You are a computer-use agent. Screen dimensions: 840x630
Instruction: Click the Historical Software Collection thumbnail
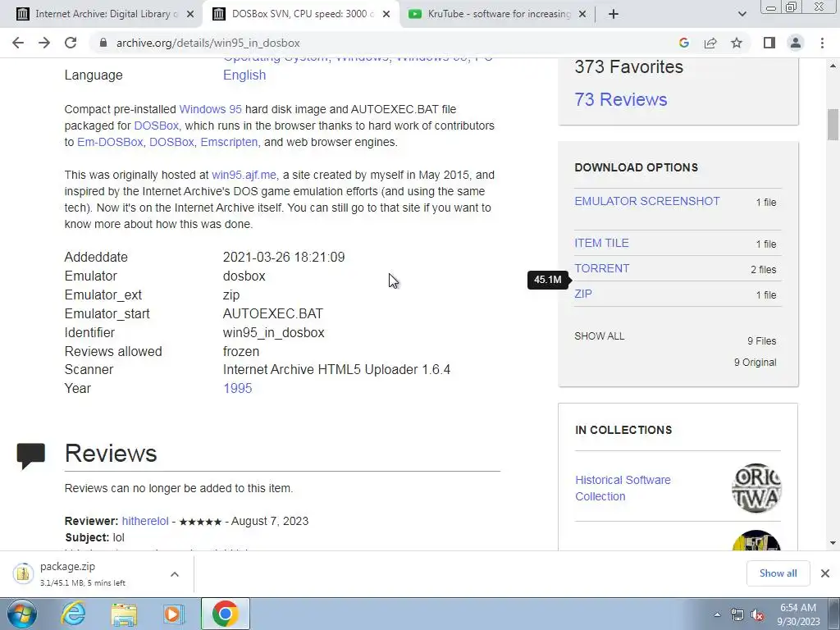coord(756,488)
